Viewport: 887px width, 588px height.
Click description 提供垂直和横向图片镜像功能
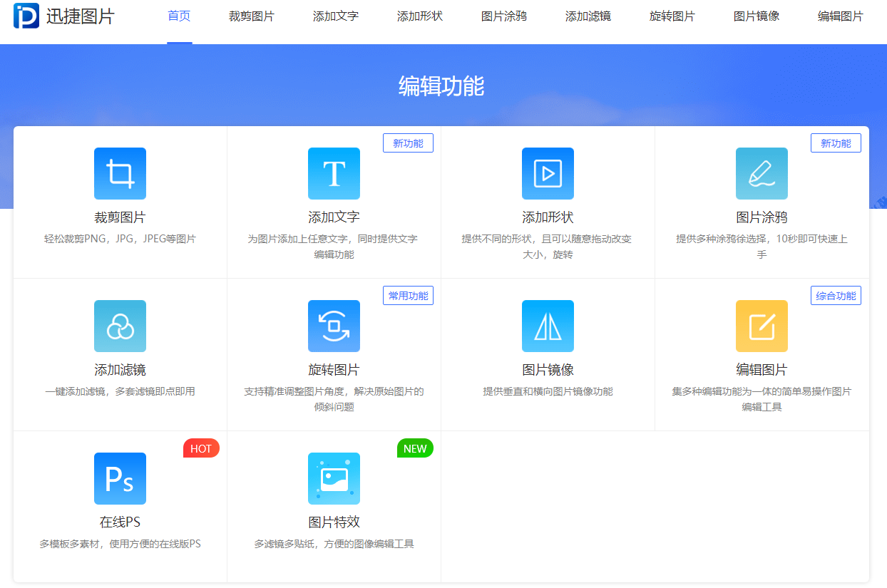(548, 391)
